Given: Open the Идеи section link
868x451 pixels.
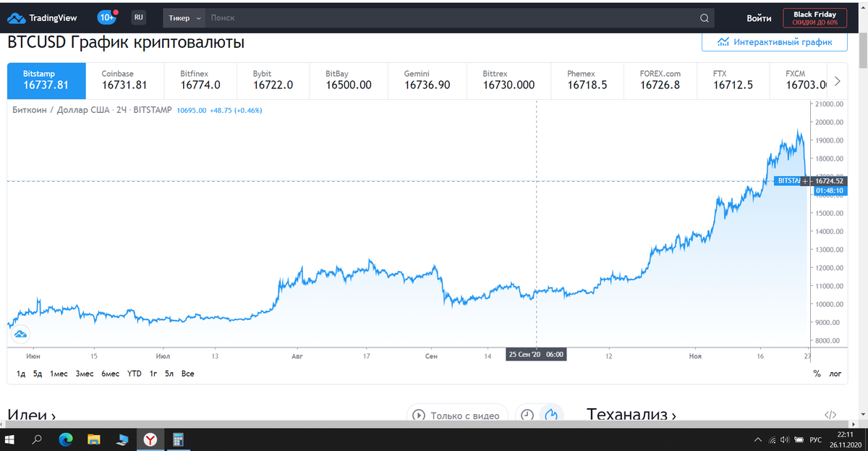Looking at the screenshot, I should click(x=31, y=415).
